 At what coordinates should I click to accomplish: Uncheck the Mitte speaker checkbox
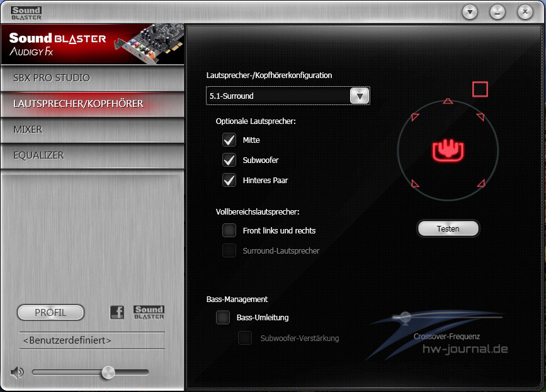point(229,140)
